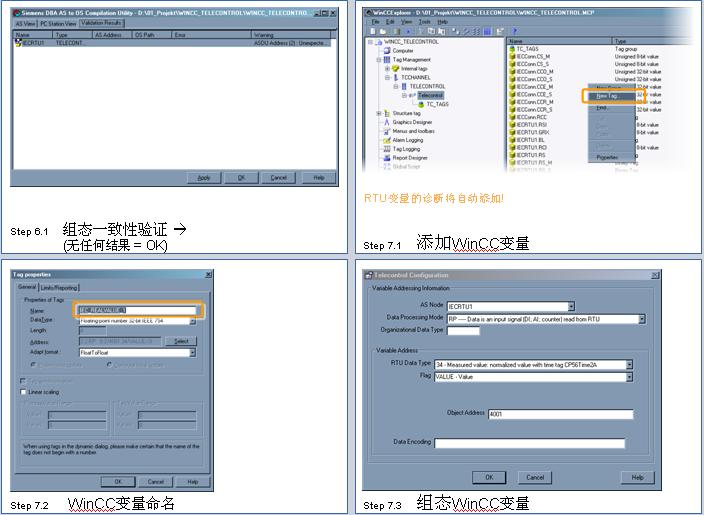This screenshot has height=515, width=704.
Task: Select the General tab in Tag properties
Action: [27, 286]
